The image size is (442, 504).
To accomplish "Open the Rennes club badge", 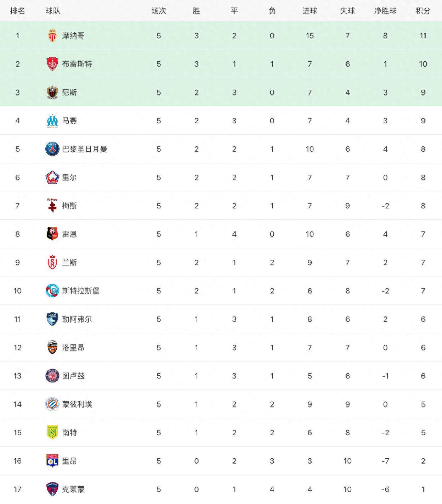I will (x=52, y=234).
